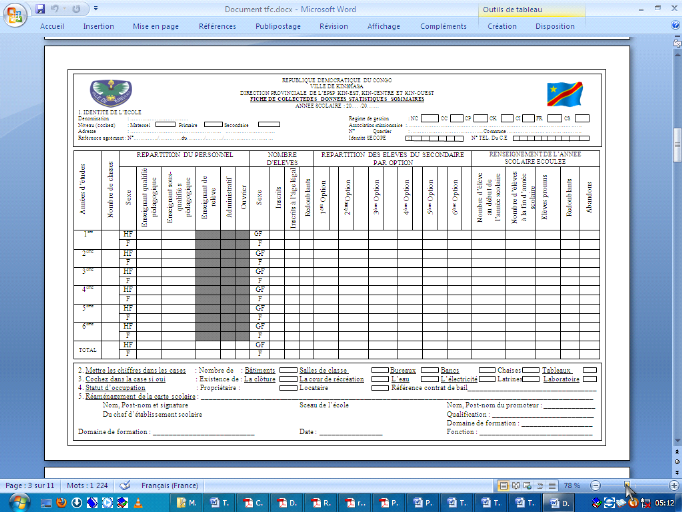
Task: Switch to the Références tab
Action: [x=217, y=26]
